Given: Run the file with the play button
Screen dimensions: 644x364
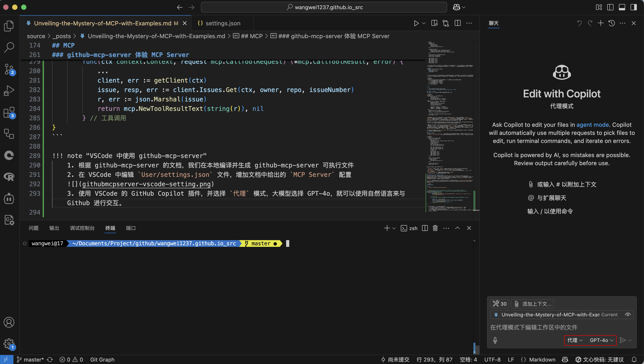Looking at the screenshot, I should [x=416, y=23].
